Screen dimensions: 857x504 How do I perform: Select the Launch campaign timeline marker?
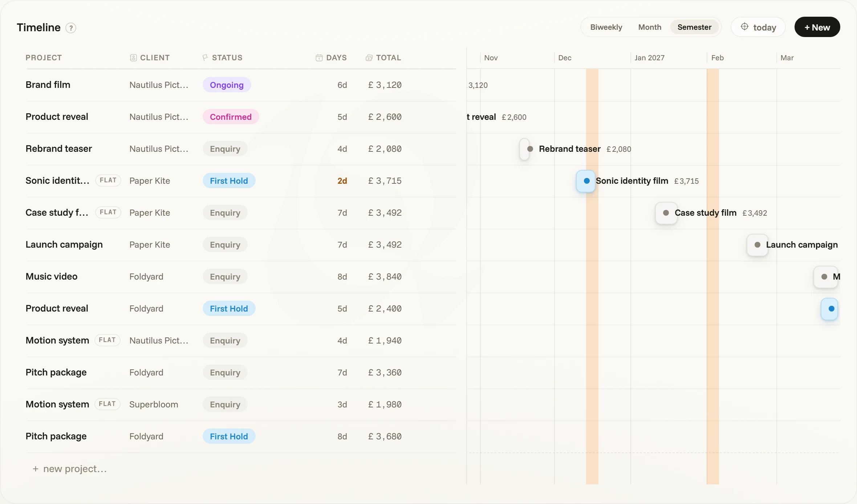[758, 245]
